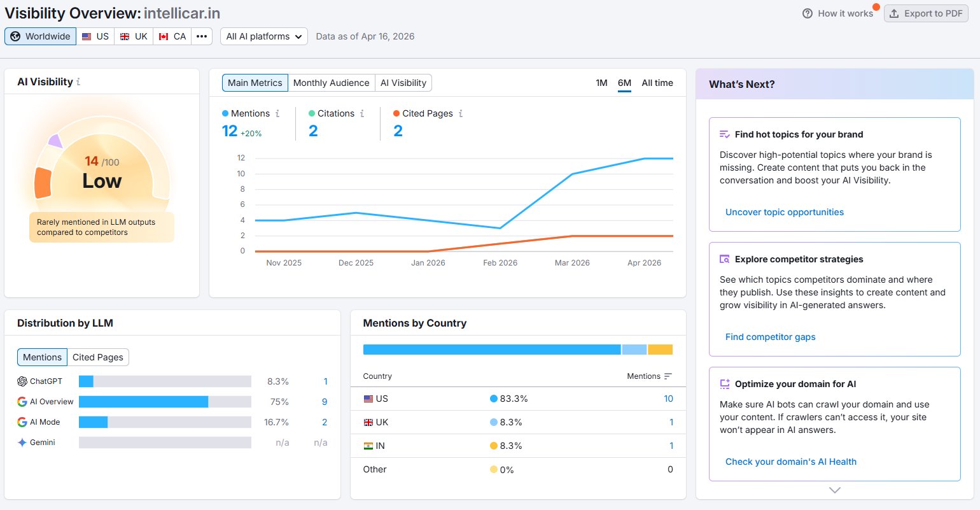Viewport: 980px width, 510px height.
Task: Click the Optimize your domain icon
Action: click(x=724, y=384)
